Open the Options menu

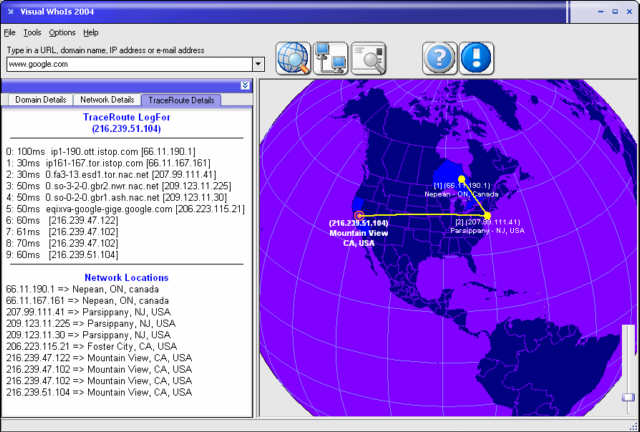point(62,33)
